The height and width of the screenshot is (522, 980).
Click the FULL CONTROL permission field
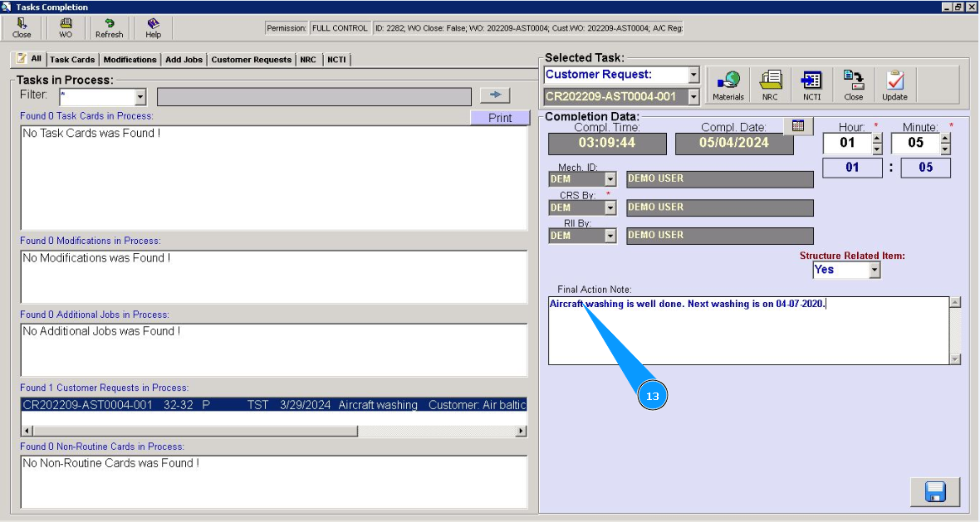click(340, 28)
